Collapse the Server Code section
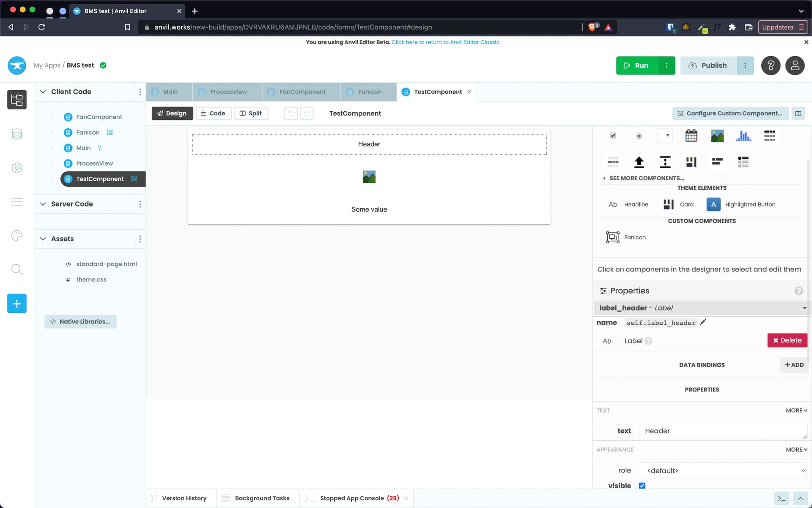812x508 pixels. [x=43, y=204]
